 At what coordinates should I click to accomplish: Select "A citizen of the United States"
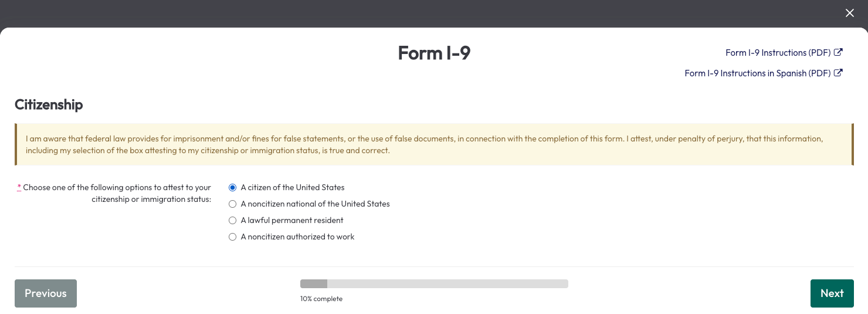[x=233, y=188]
